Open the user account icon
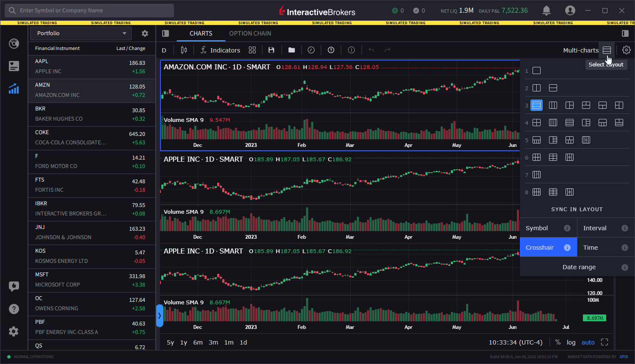Viewport: 635px width, 364px height. 570,10
